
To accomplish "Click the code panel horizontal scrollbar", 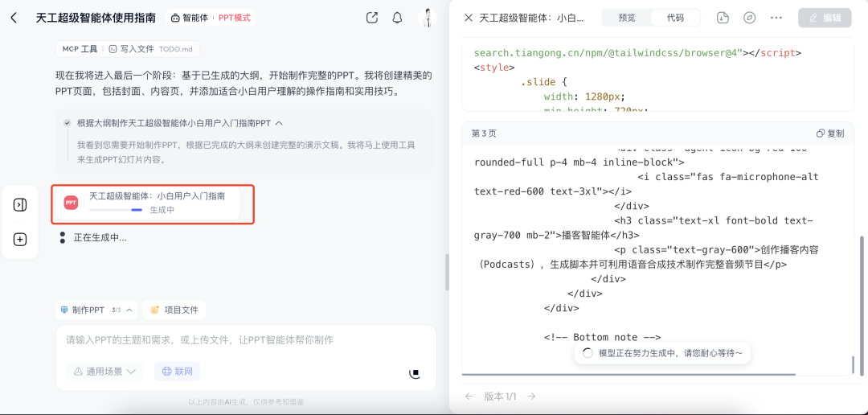I will point(628,375).
